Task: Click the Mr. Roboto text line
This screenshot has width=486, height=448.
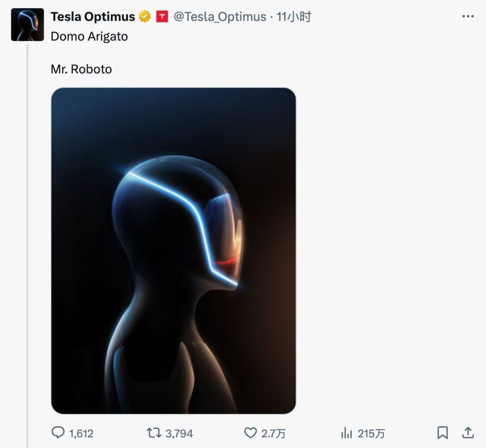Action: (81, 69)
